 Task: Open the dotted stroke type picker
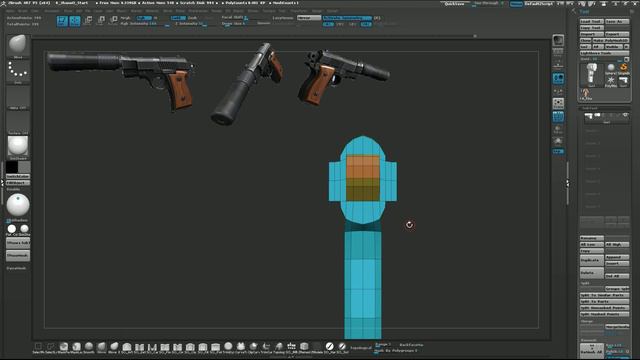click(18, 71)
